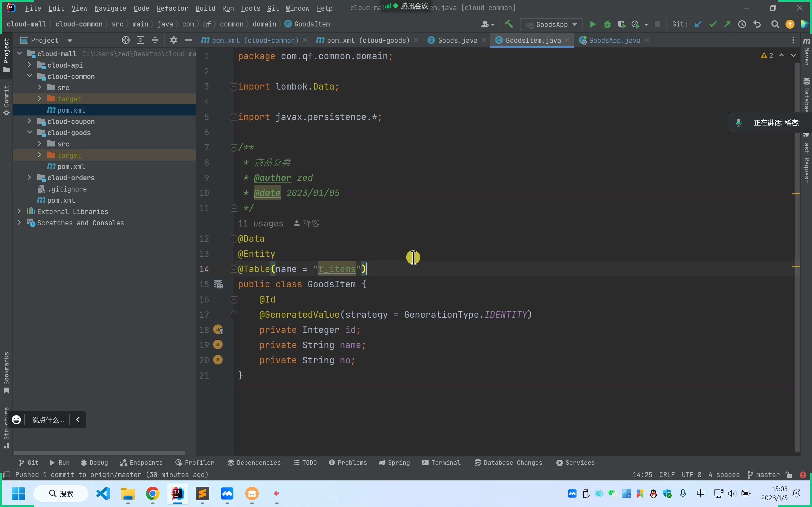The image size is (812, 507).
Task: Open the Refactor menu
Action: 172,8
